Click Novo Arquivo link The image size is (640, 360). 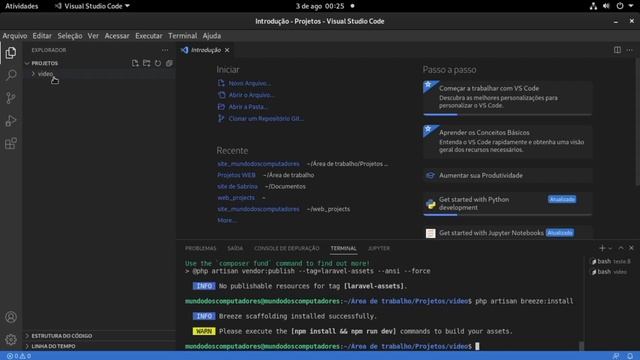[x=250, y=83]
